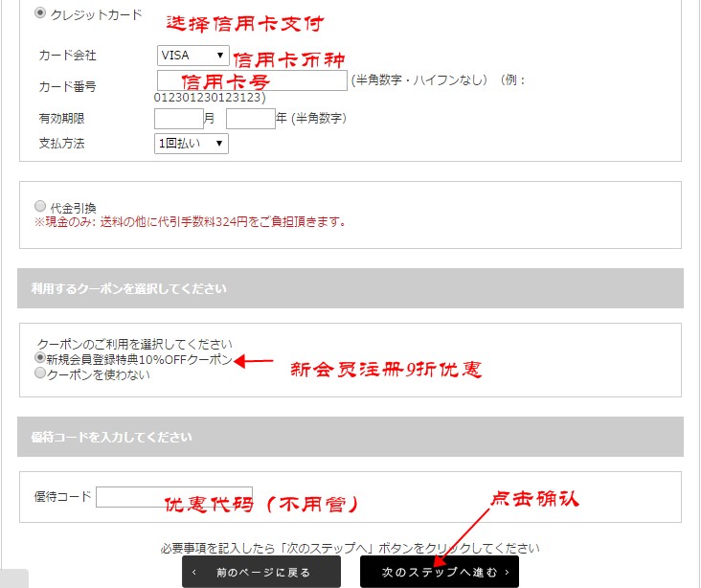Viewport: 701px width, 588px height.
Task: Click the dropdown arrow beside VISA
Action: pyautogui.click(x=220, y=56)
